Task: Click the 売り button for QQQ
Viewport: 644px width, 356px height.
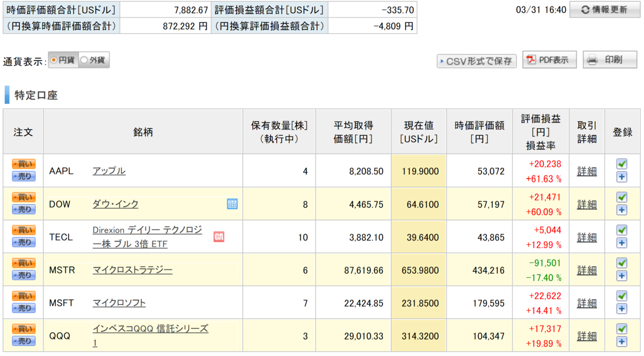Action: 24,341
